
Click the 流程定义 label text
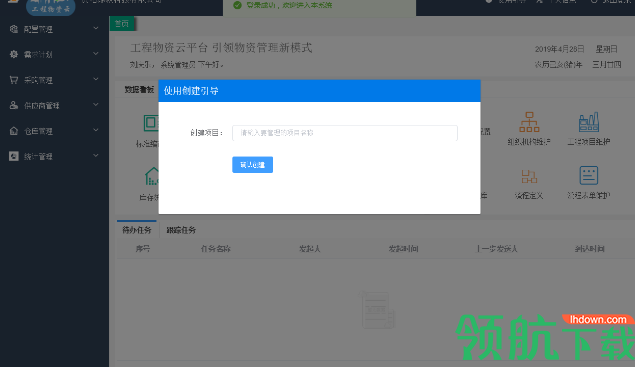(x=529, y=195)
